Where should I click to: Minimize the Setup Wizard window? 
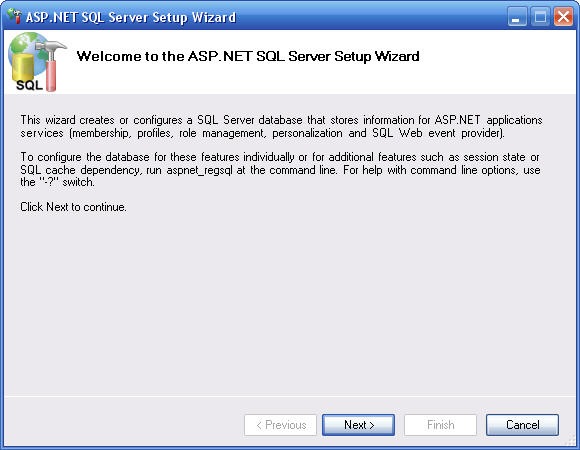[x=517, y=17]
